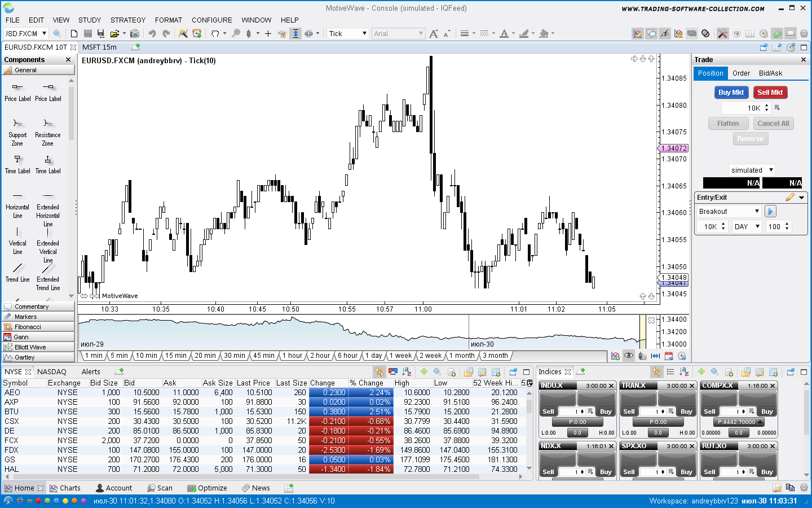This screenshot has height=508, width=812.
Task: Click the camera snapshot icon in toolbar
Action: (135, 34)
